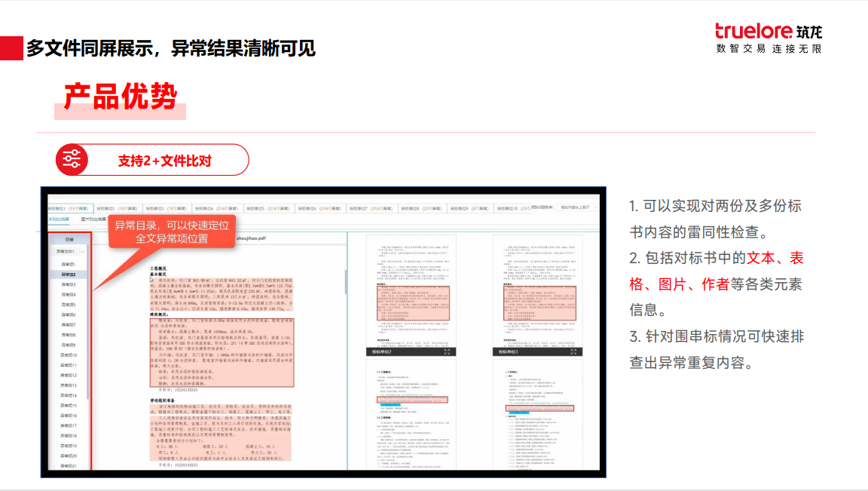This screenshot has width=868, height=491.
Task: Go to 投标单位8 (23个异常) tab
Action: point(421,208)
